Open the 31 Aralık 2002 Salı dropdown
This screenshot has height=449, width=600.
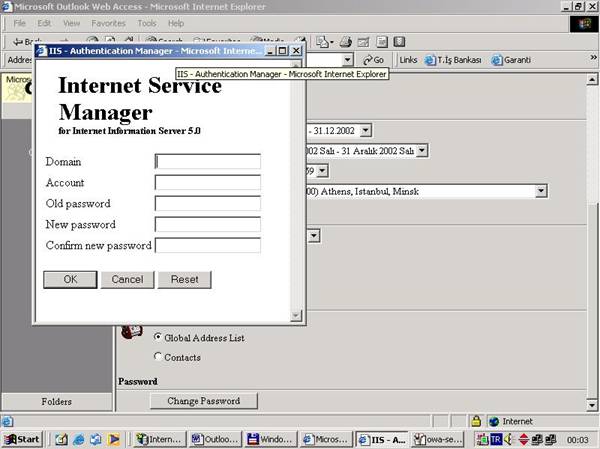[x=422, y=150]
